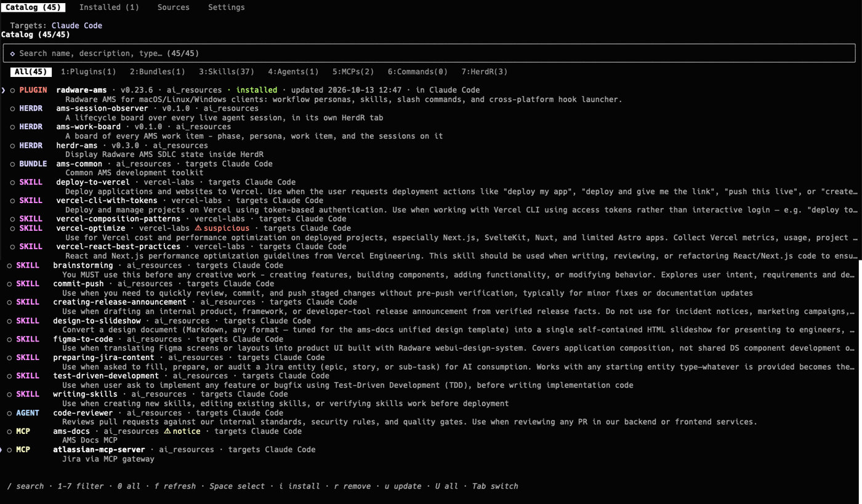Toggle selection circle for herdr-ams

[12, 146]
